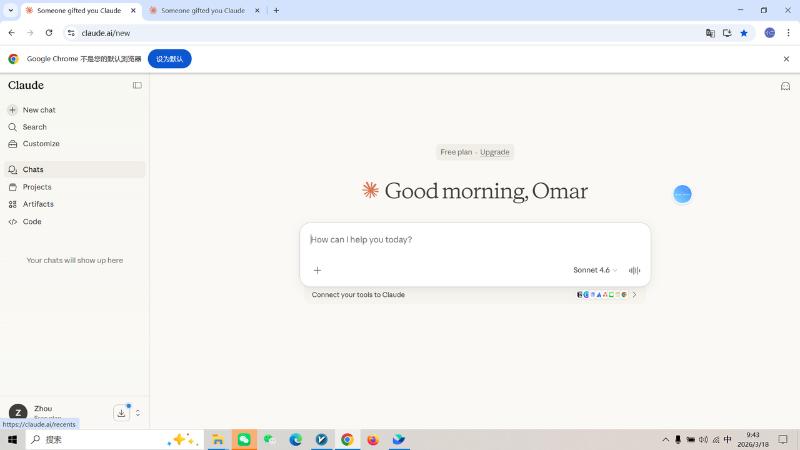Viewport: 800px width, 450px height.
Task: Open WeChat from the taskbar
Action: coord(243,439)
